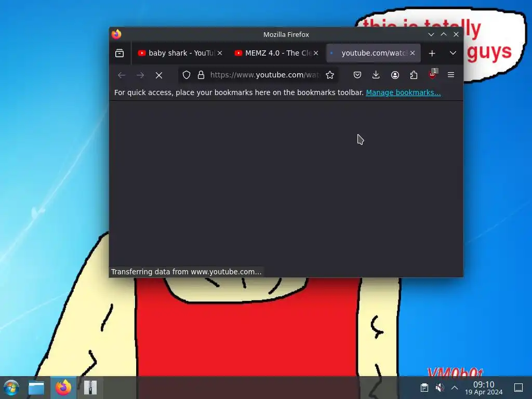Close the Mozilla Firefox window
This screenshot has width=532, height=399.
click(456, 34)
